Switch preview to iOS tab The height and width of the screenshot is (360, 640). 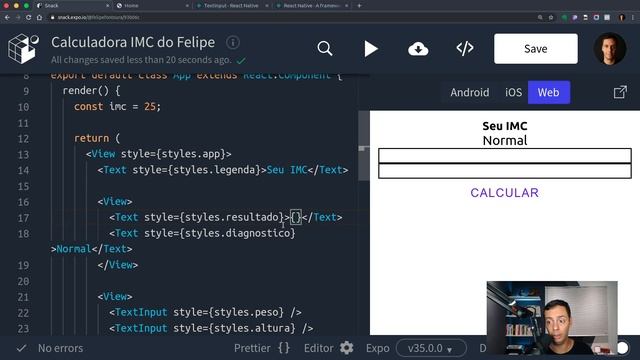click(x=513, y=92)
